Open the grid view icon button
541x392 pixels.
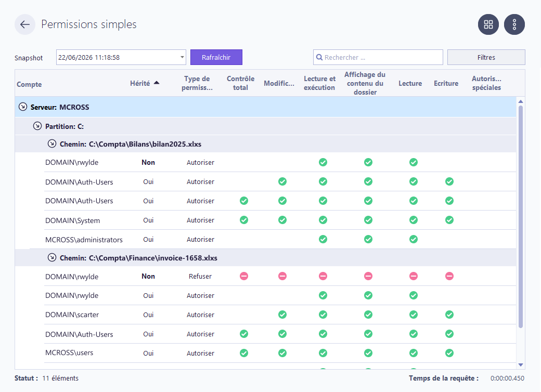488,24
